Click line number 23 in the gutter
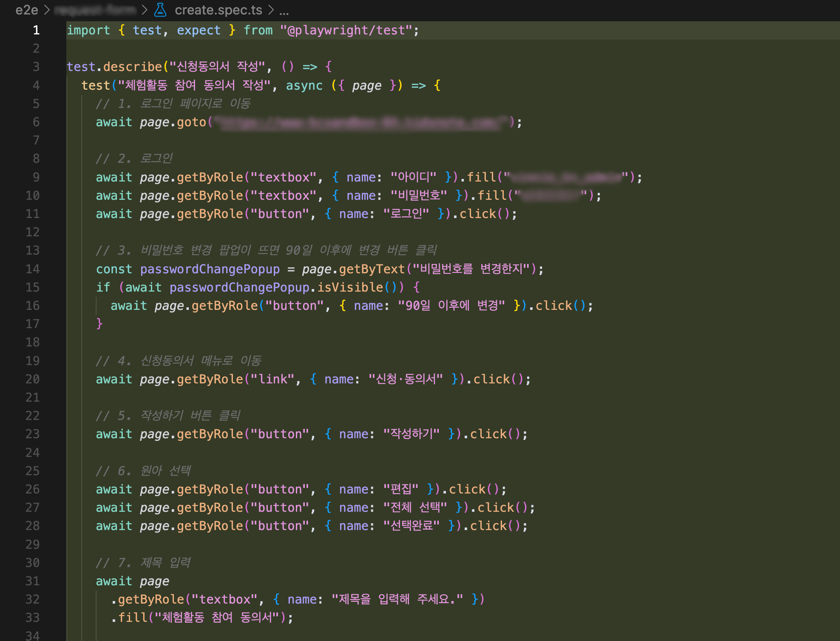The height and width of the screenshot is (641, 840). (x=33, y=434)
